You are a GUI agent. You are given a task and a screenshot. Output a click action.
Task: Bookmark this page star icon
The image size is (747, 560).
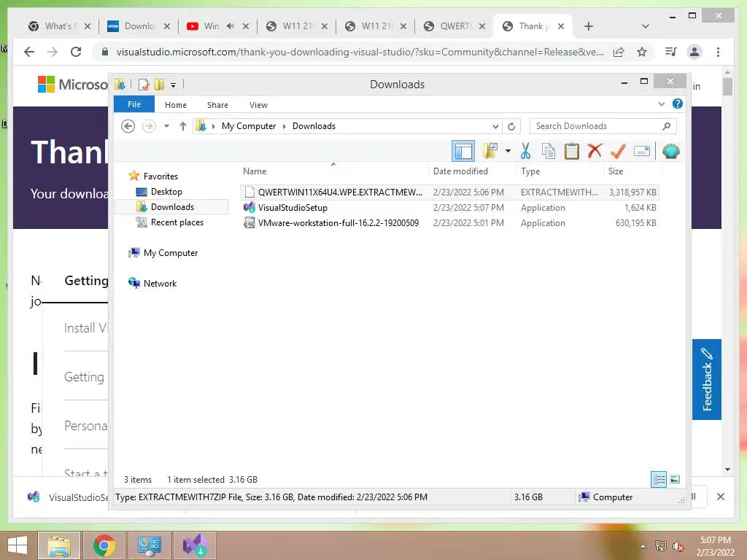pyautogui.click(x=642, y=52)
